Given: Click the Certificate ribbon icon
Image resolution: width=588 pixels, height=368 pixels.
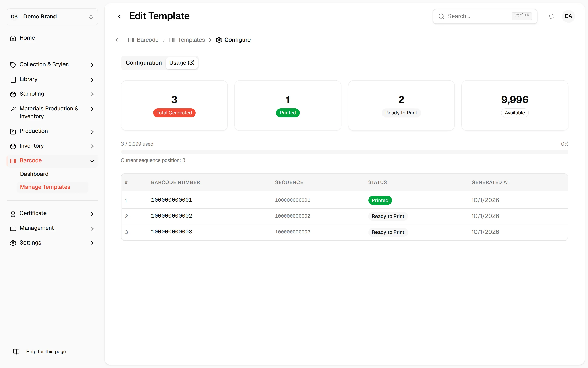Looking at the screenshot, I should point(13,214).
